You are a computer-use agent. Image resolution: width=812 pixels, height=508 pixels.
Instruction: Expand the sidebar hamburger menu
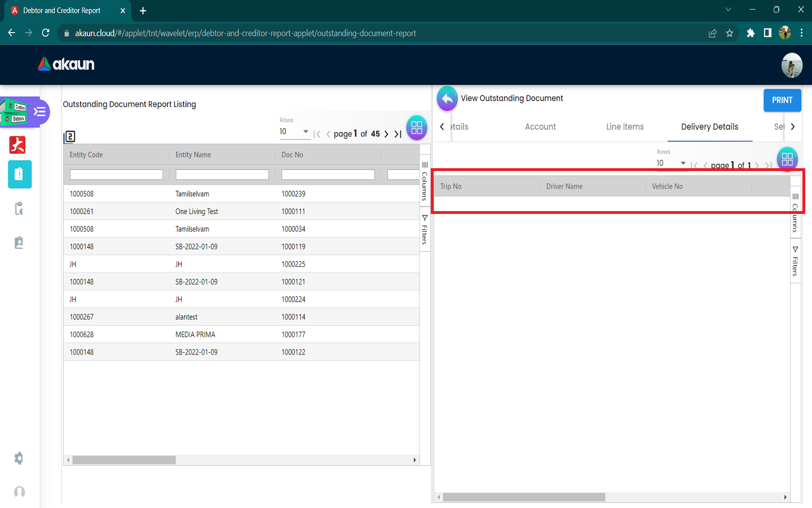click(x=39, y=112)
